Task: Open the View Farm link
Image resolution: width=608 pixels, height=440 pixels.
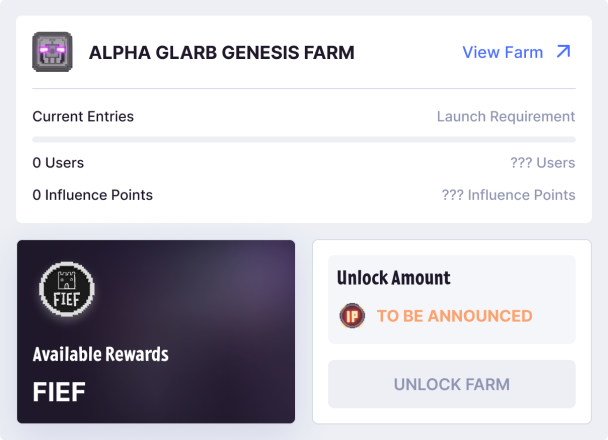Action: [x=517, y=52]
